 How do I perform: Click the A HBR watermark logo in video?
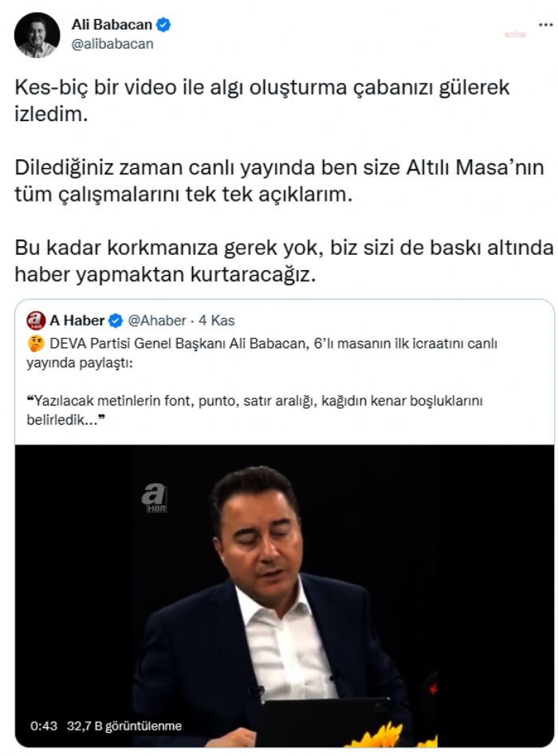pyautogui.click(x=155, y=498)
